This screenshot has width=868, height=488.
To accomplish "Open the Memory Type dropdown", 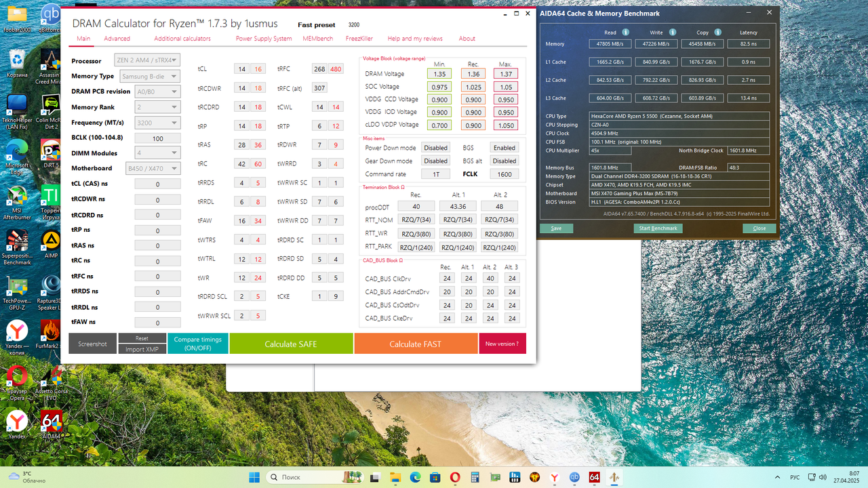I will coord(150,77).
